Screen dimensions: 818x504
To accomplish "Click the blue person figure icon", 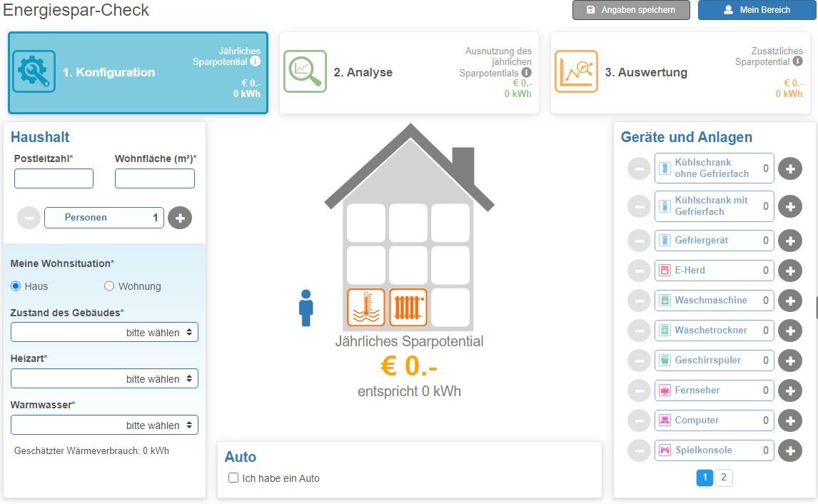I will tap(306, 308).
